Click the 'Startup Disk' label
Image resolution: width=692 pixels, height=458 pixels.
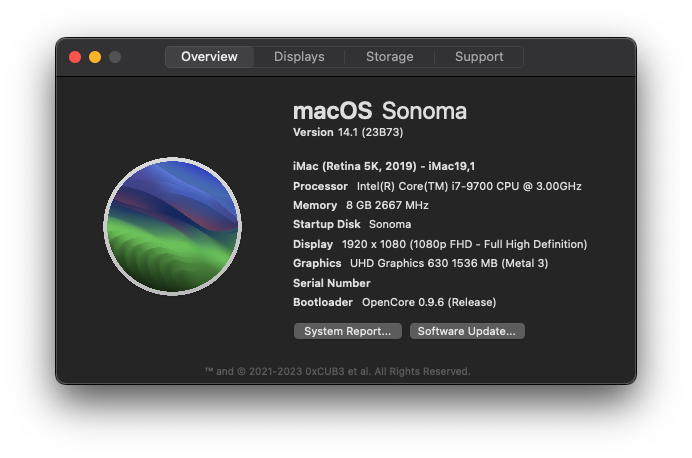327,224
